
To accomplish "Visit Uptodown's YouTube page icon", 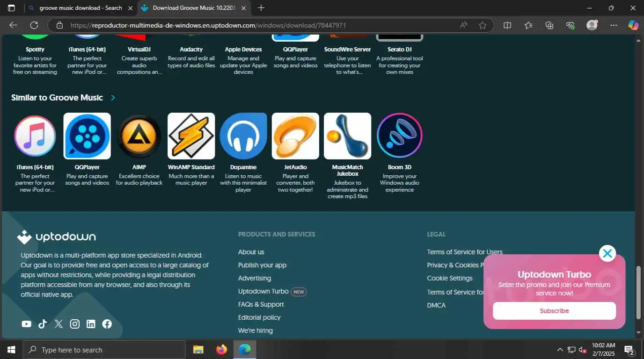I will tap(27, 324).
